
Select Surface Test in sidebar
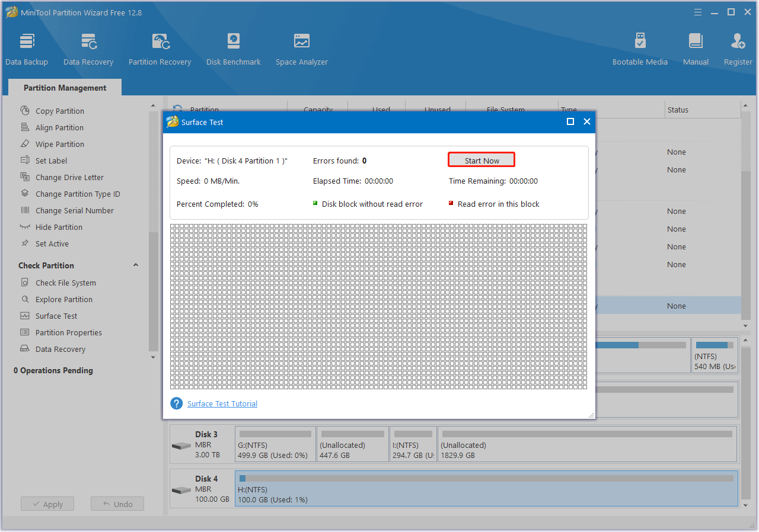[56, 316]
